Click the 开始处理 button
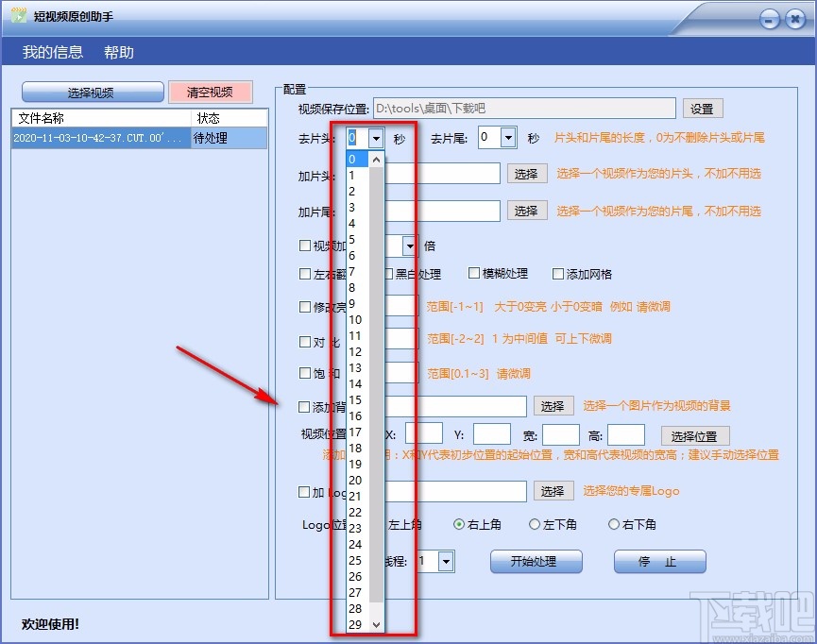The image size is (817, 644). click(536, 562)
